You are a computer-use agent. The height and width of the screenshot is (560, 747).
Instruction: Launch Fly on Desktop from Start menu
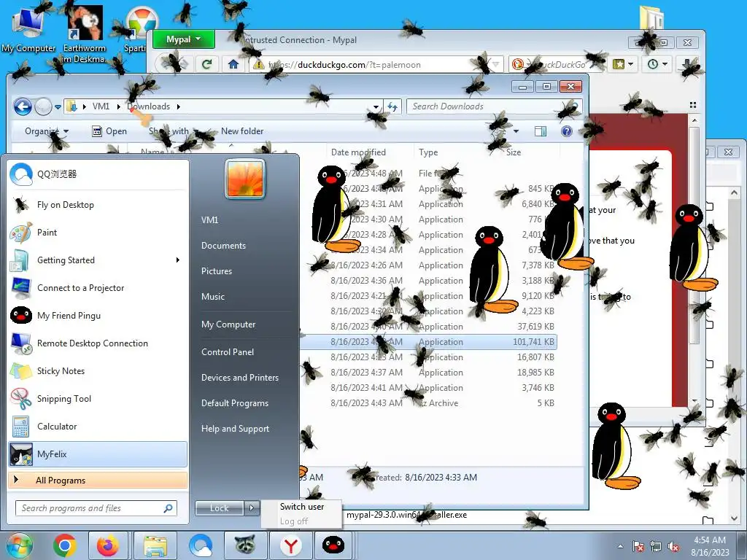click(98, 205)
